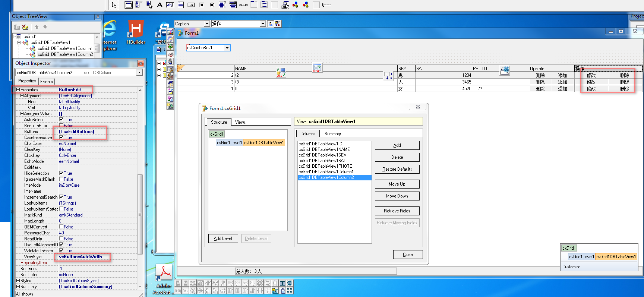
Task: Click the tab order icon next to person icon
Action: [278, 23]
